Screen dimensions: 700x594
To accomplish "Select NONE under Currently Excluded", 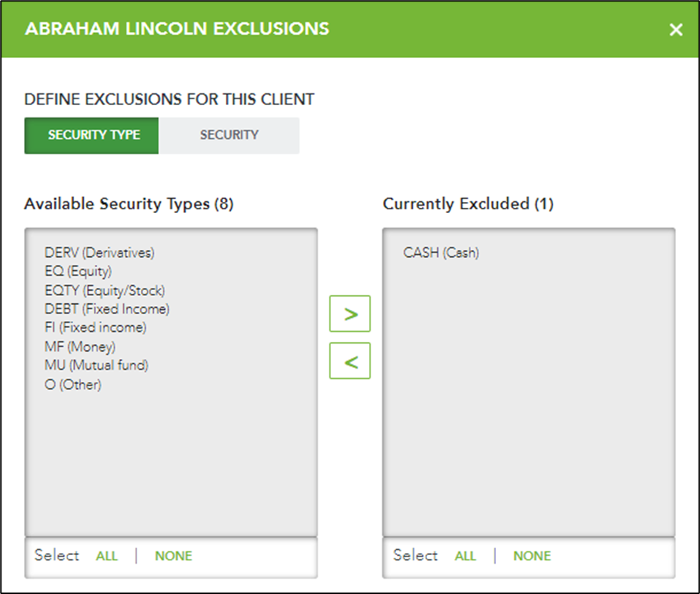I will 532,556.
